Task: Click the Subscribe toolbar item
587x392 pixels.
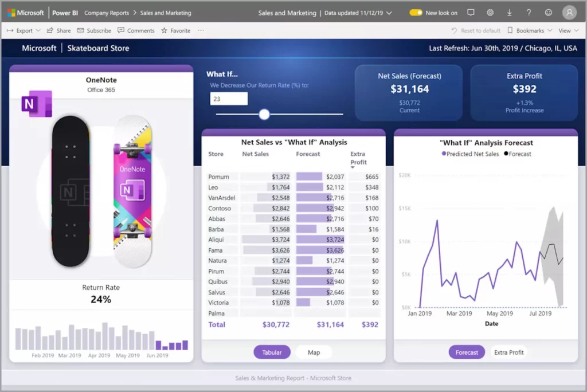Action: point(95,30)
